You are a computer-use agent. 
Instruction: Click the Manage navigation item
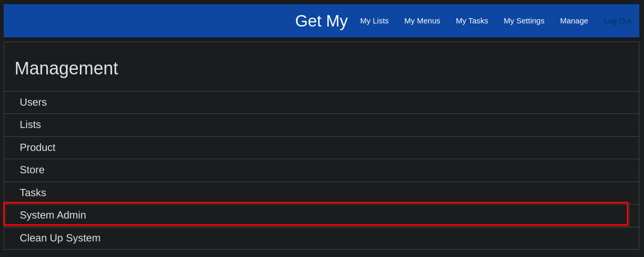pos(574,21)
